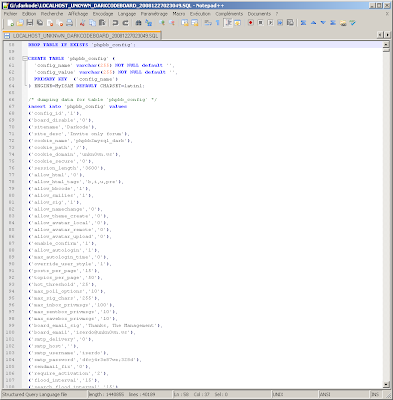
Task: Open the Replace dialog icon
Action: (149, 23)
